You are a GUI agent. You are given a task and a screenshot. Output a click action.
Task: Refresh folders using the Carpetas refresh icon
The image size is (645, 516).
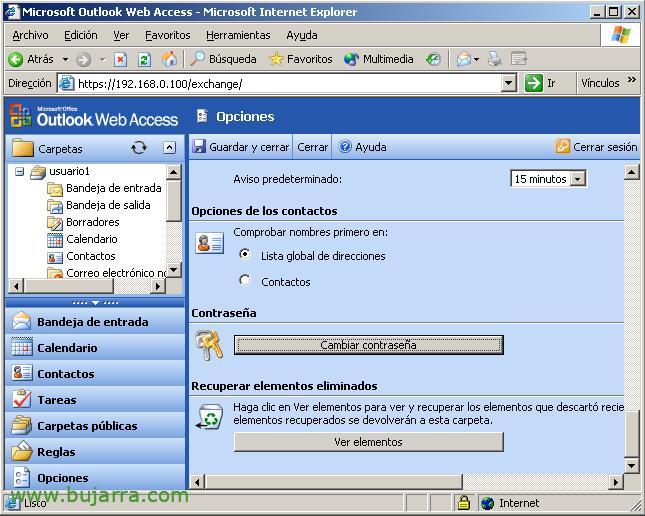(139, 148)
